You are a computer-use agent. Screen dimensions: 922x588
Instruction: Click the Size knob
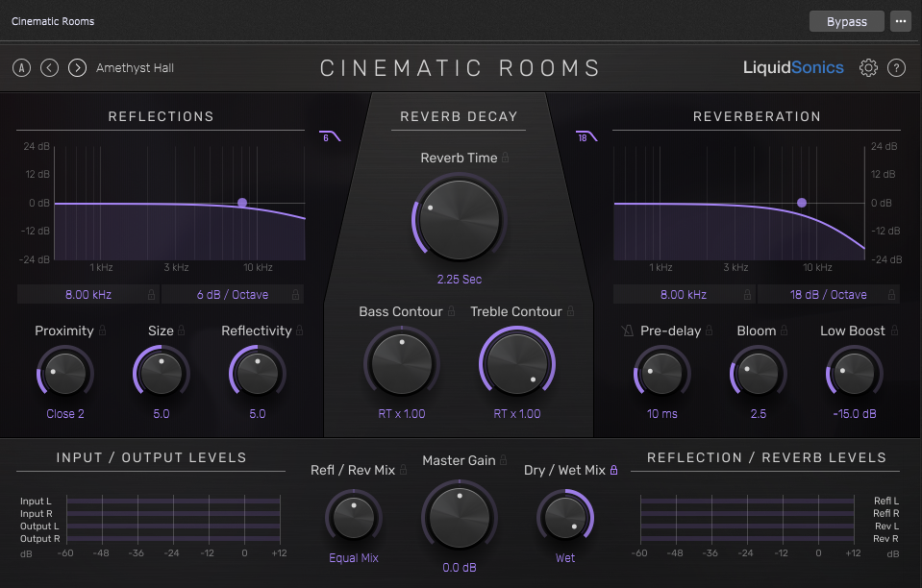(162, 374)
